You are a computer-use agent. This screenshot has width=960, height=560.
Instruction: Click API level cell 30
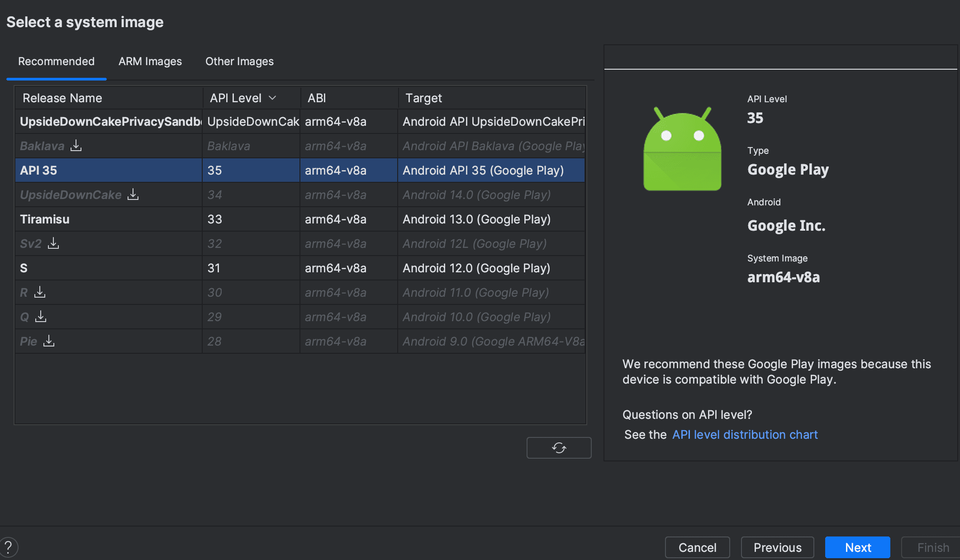click(x=251, y=292)
